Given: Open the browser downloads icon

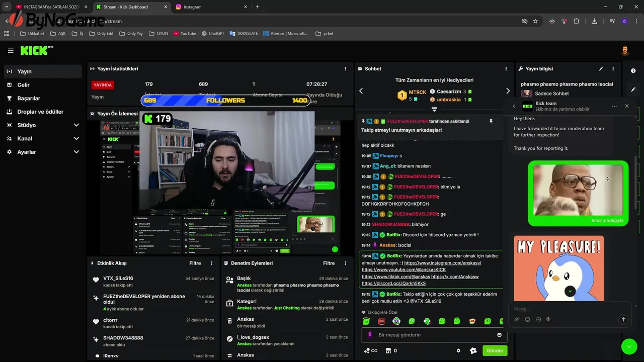Looking at the screenshot, I should pos(594,21).
